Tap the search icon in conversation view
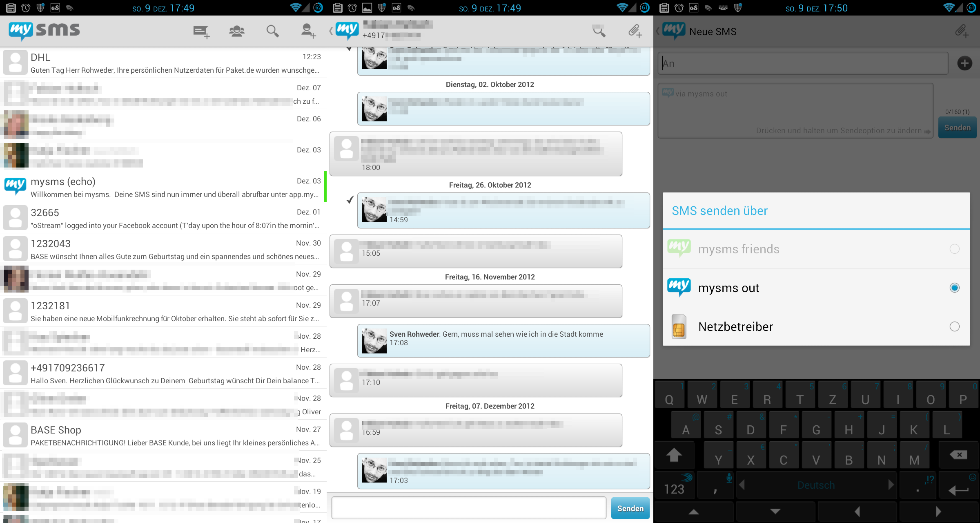This screenshot has height=523, width=980. click(599, 31)
